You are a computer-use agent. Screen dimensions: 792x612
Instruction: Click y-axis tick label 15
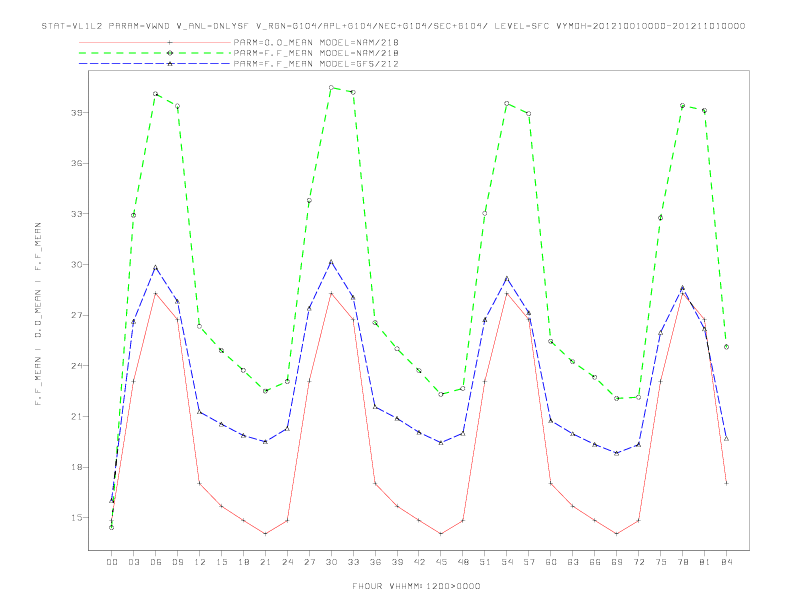tap(77, 518)
